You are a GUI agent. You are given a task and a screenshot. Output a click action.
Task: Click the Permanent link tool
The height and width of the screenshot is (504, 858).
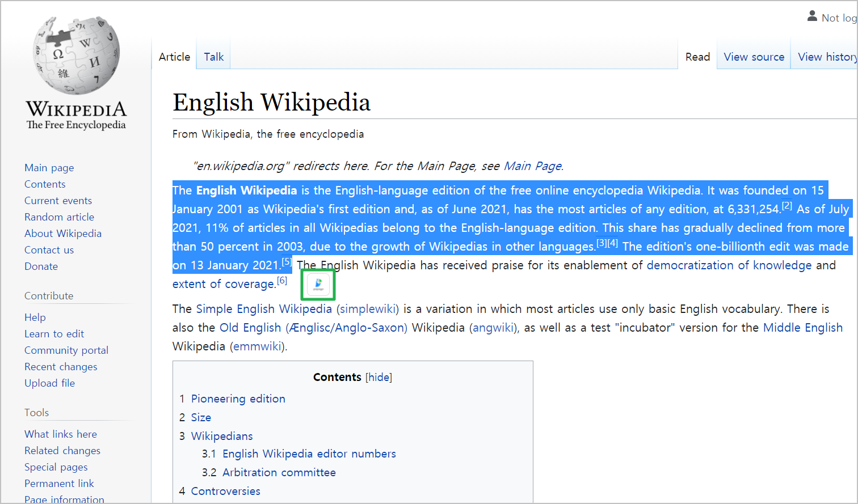[59, 484]
